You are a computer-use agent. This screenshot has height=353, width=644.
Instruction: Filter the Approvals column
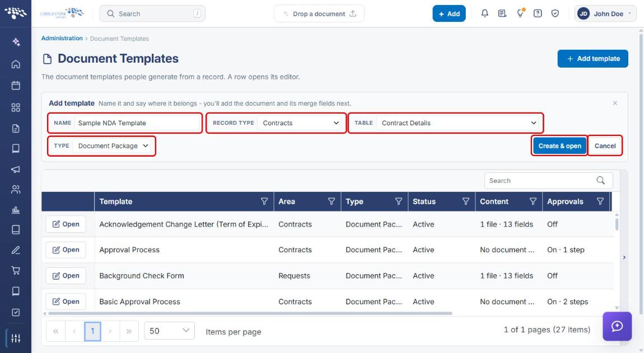(x=600, y=201)
